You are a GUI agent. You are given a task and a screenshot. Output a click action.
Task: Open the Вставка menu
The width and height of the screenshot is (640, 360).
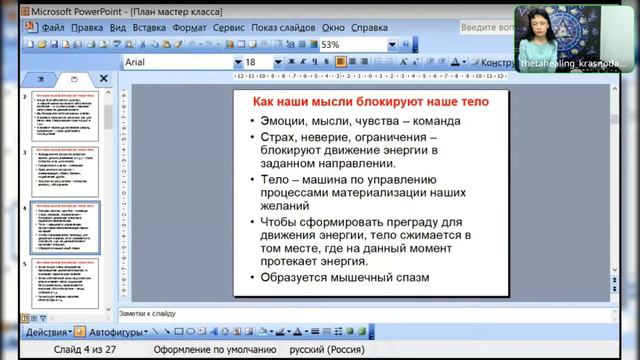click(149, 28)
